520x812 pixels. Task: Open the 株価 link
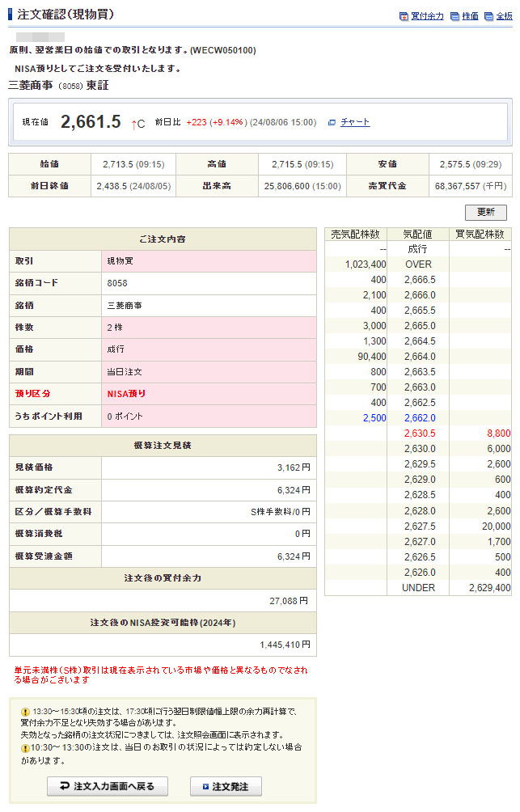(470, 16)
